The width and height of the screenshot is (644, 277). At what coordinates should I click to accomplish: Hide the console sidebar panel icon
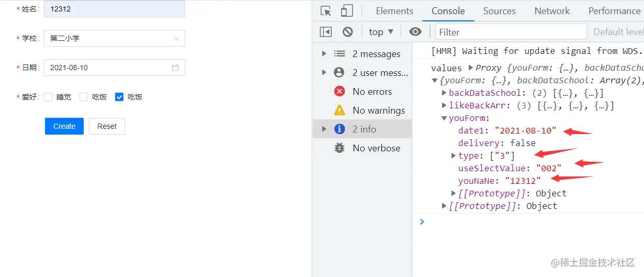326,32
